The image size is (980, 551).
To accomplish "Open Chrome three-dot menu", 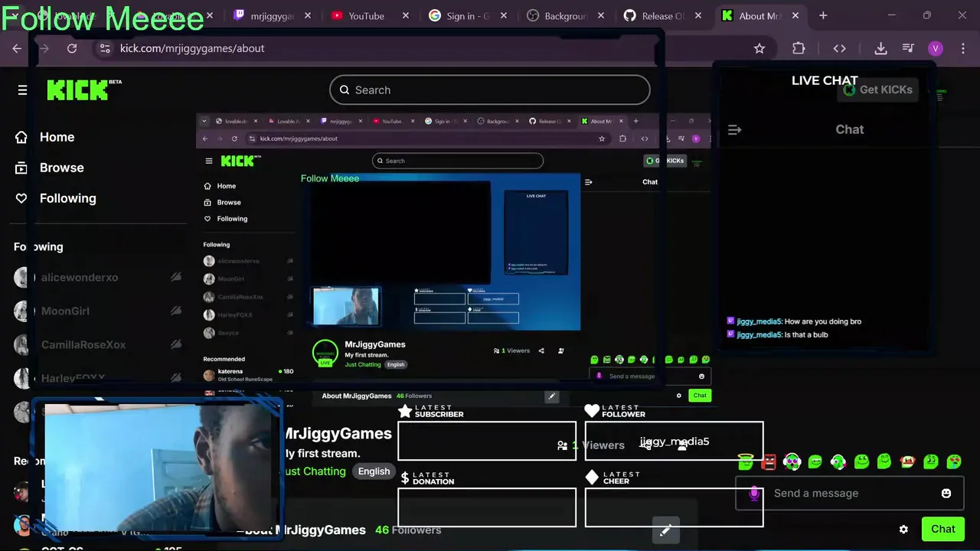I will [x=962, y=48].
